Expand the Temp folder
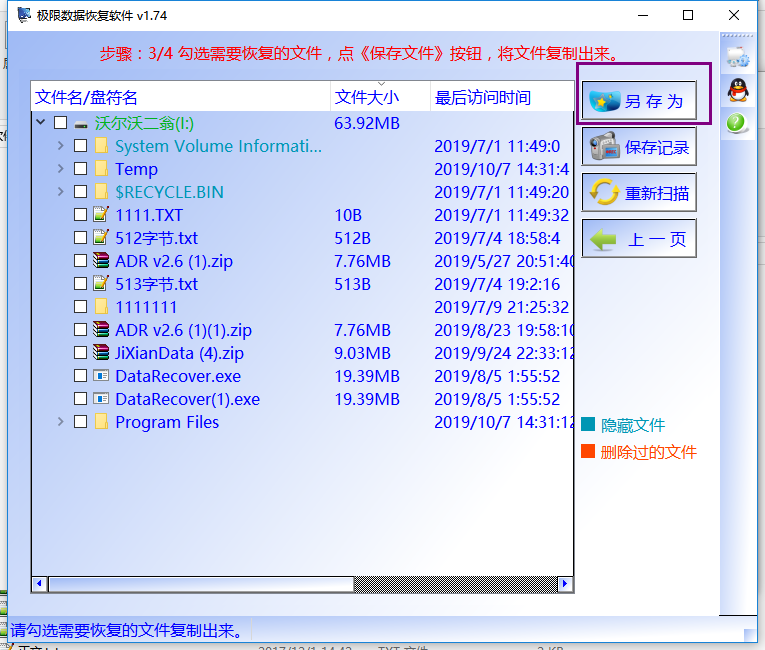The image size is (765, 650). pos(60,168)
